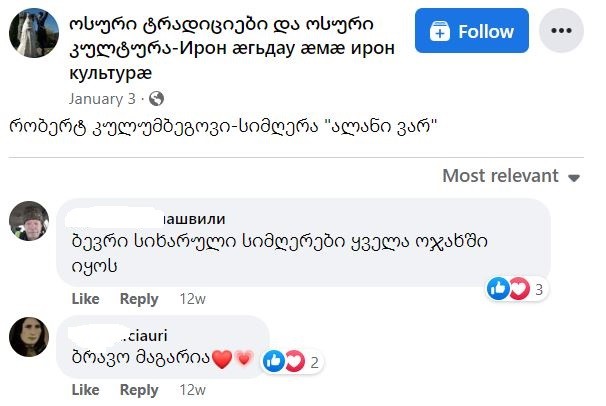The width and height of the screenshot is (606, 406).
Task: View reactions on the first comment
Action: [517, 290]
